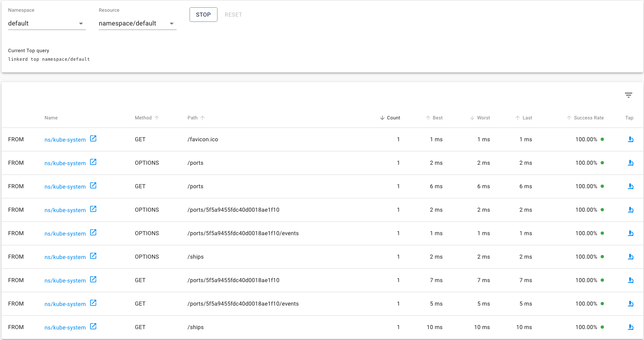Screen dimensions: 644x340
Task: Open the Namespace dropdown set to default
Action: [x=47, y=23]
